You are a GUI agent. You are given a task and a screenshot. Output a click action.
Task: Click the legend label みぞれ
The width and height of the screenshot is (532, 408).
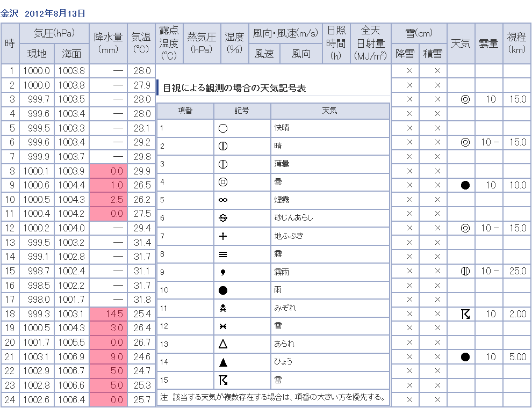285,308
